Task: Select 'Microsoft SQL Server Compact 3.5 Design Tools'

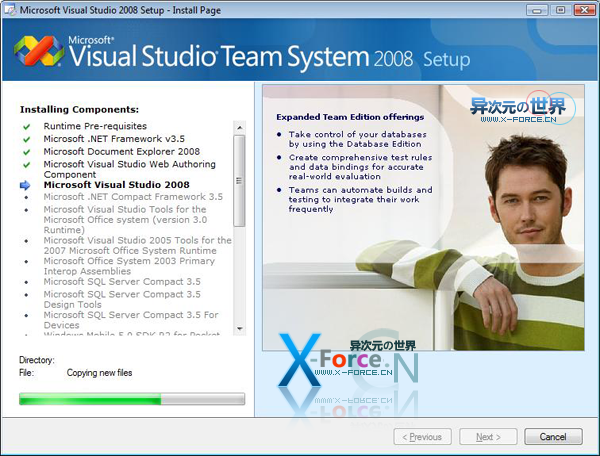Action: pyautogui.click(x=122, y=299)
